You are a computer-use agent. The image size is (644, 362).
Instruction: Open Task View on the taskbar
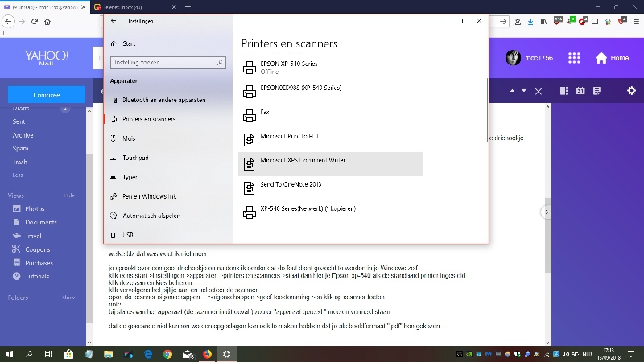pos(48,354)
